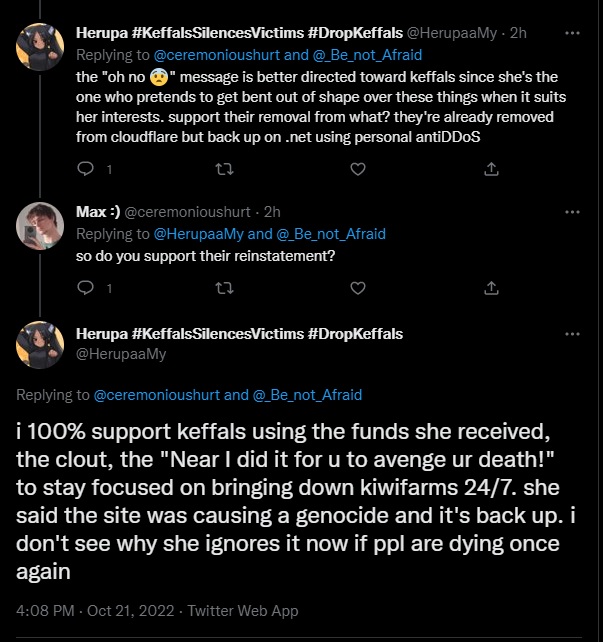603x642 pixels.
Task: Like Herupa's first tweet
Action: coord(358,169)
